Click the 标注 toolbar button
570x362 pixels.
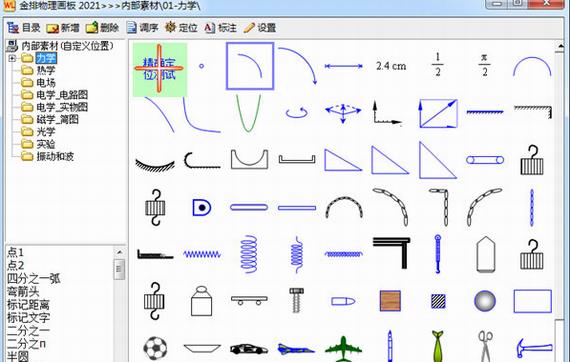point(220,28)
